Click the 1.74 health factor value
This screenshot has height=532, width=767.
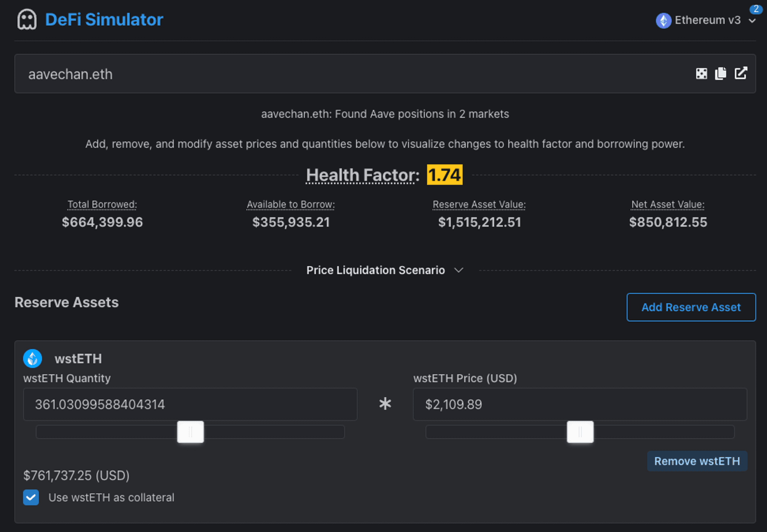(x=444, y=175)
